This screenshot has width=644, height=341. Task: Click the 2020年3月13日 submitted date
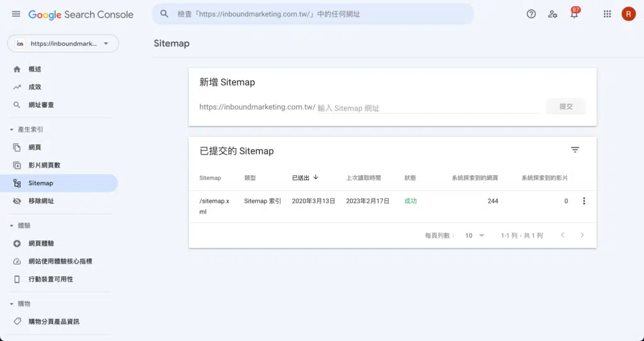(x=313, y=201)
